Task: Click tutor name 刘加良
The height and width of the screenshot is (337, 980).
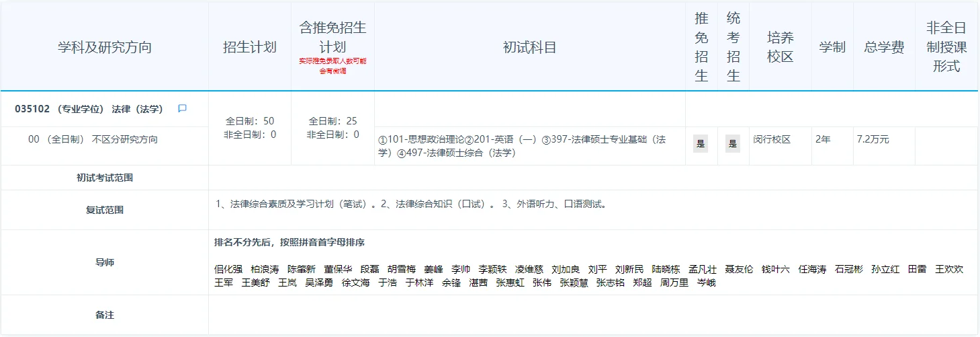Action: coord(566,269)
